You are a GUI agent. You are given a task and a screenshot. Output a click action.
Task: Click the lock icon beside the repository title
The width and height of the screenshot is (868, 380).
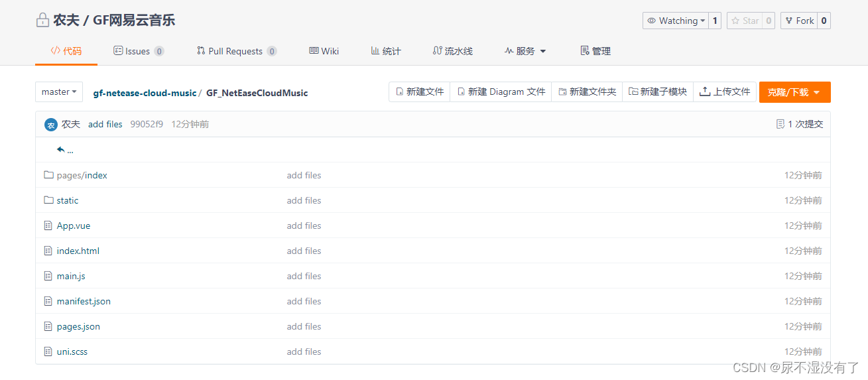42,20
